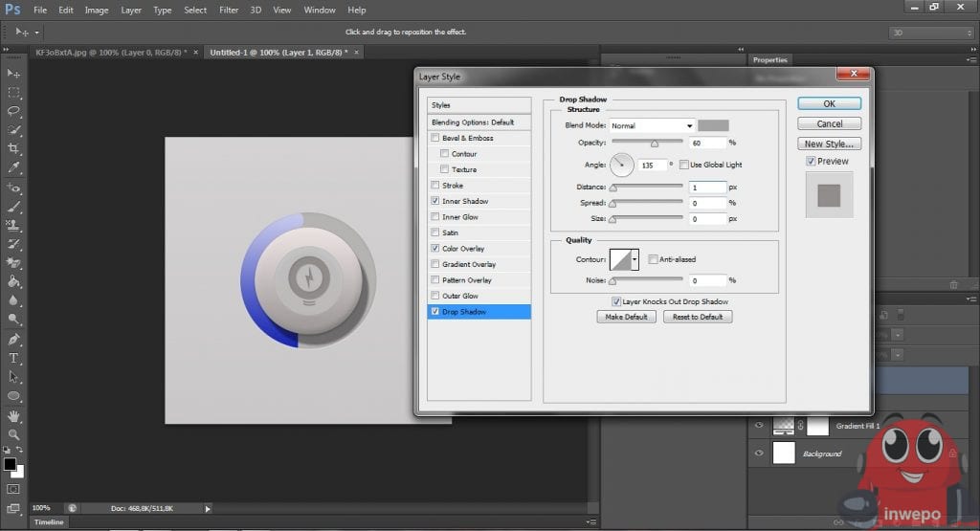This screenshot has width=980, height=531.
Task: Pick the Eyedropper tool
Action: click(13, 167)
